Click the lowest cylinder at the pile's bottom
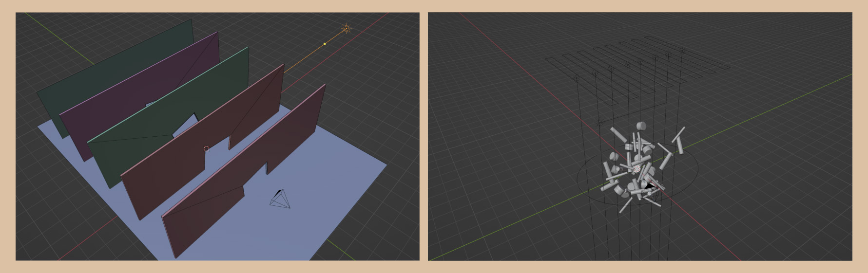 [625, 205]
